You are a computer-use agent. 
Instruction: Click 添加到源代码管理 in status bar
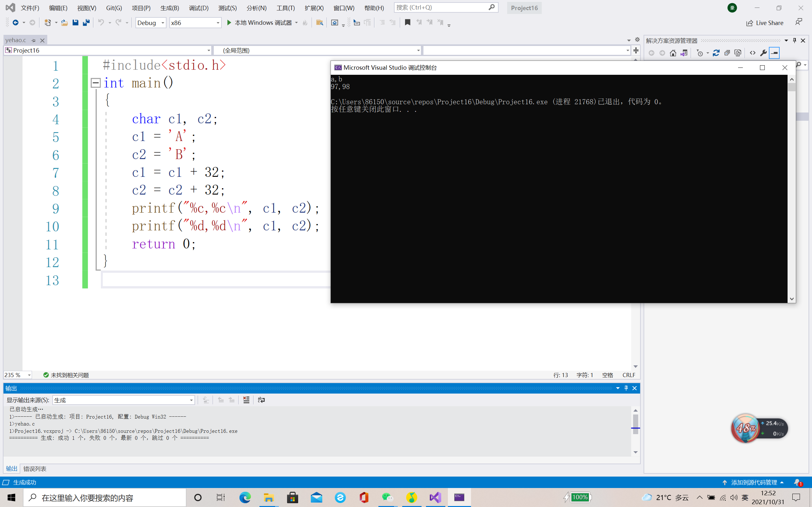pyautogui.click(x=754, y=483)
